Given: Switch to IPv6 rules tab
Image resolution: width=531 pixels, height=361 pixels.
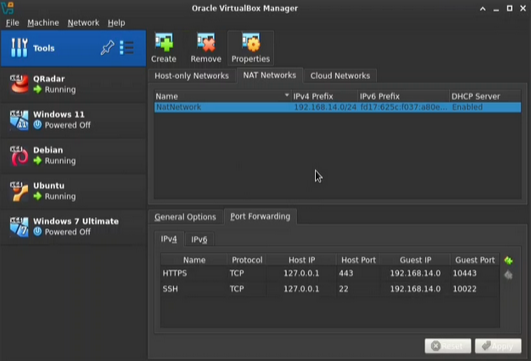Looking at the screenshot, I should pos(199,239).
